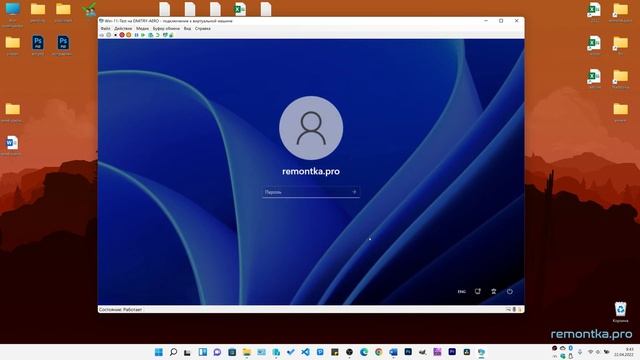Open the Медиа menu
640x360 pixels.
click(142, 29)
